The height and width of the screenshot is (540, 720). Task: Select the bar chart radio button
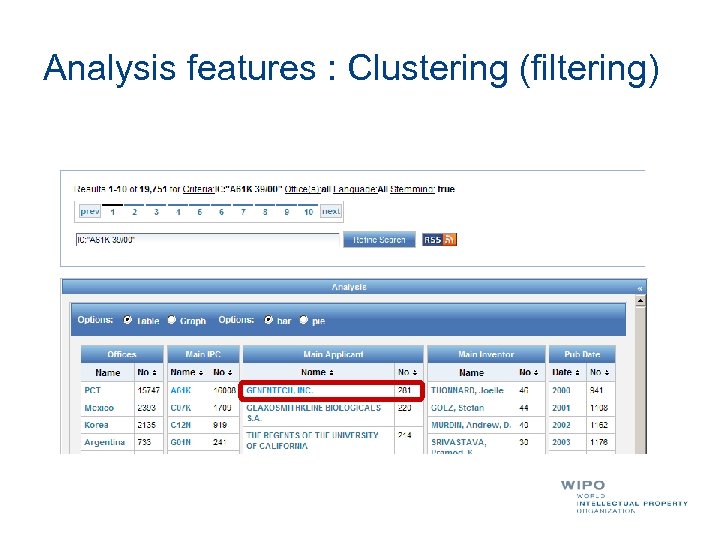click(x=268, y=320)
